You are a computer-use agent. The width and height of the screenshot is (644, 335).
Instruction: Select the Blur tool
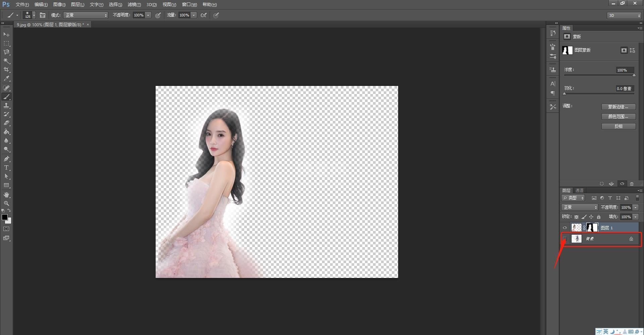6,140
